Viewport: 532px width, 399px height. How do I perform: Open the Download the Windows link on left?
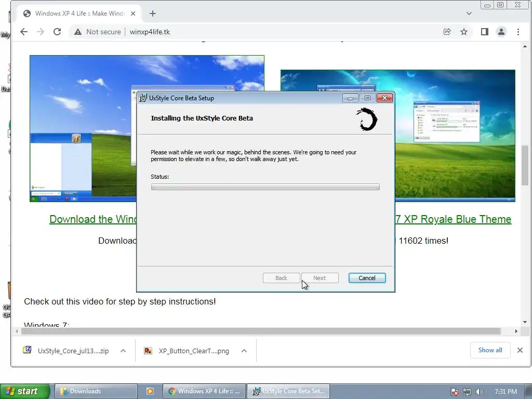tap(93, 219)
